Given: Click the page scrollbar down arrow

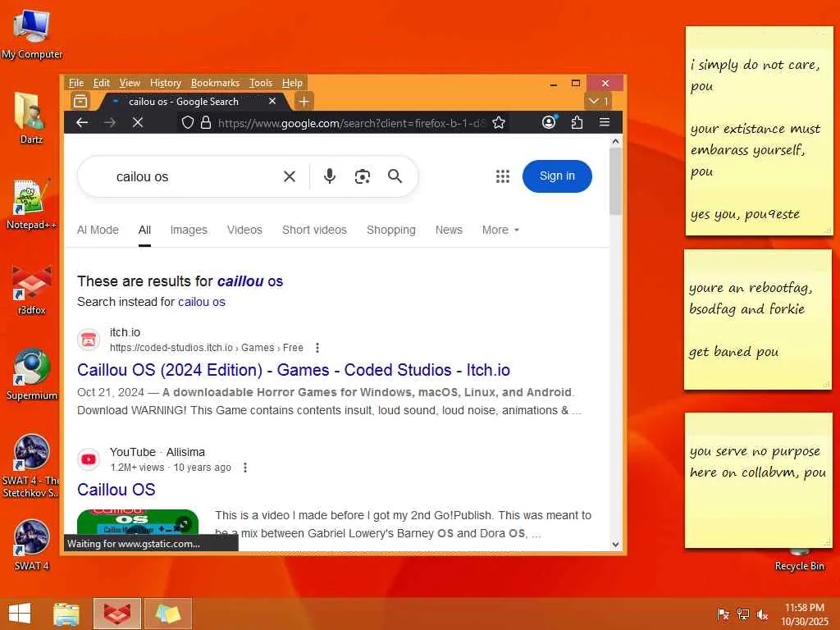Looking at the screenshot, I should [x=615, y=545].
